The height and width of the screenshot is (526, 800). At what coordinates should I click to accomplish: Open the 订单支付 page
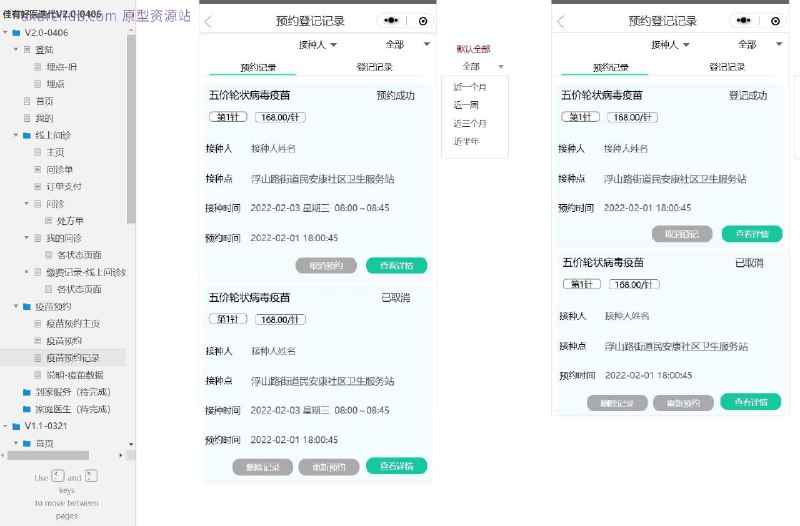pos(64,187)
